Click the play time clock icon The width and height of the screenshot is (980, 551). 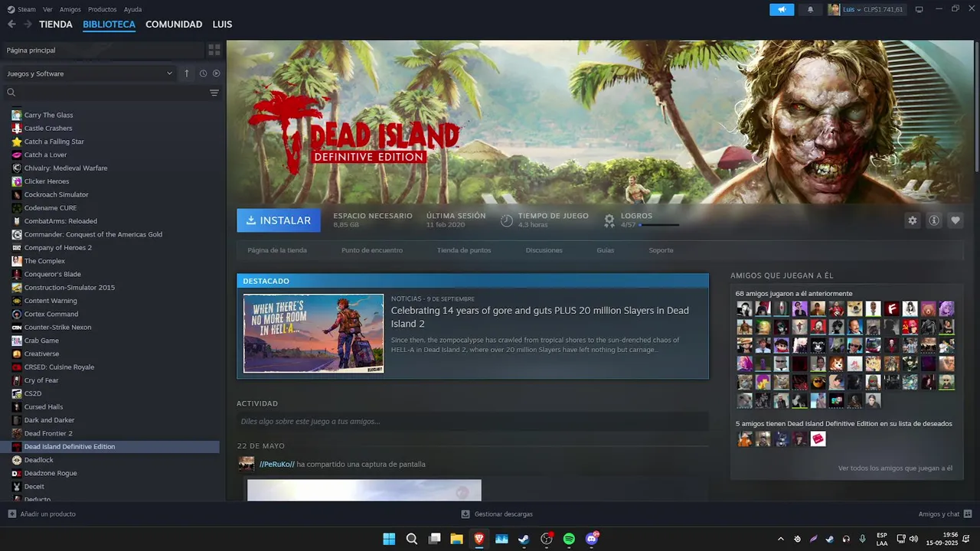pyautogui.click(x=506, y=220)
